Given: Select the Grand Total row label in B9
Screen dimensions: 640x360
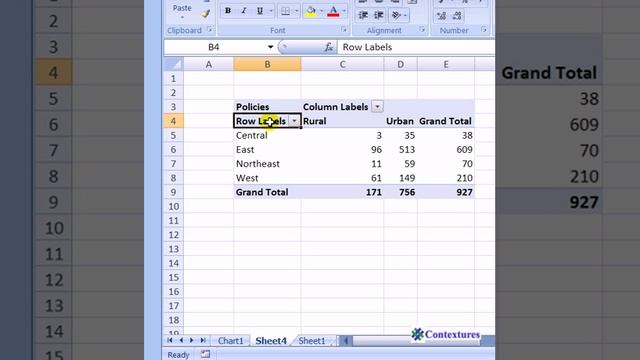Looking at the screenshot, I should pyautogui.click(x=267, y=192).
